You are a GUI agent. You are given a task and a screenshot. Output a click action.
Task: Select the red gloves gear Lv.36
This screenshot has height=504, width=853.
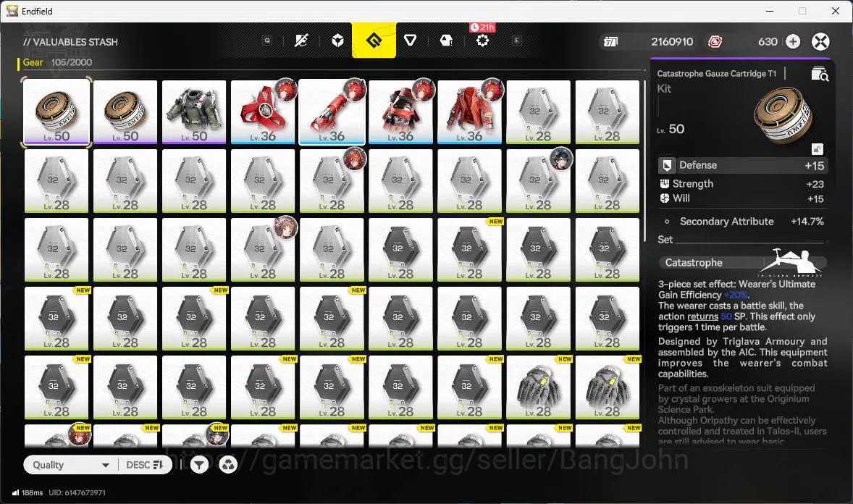pyautogui.click(x=400, y=112)
